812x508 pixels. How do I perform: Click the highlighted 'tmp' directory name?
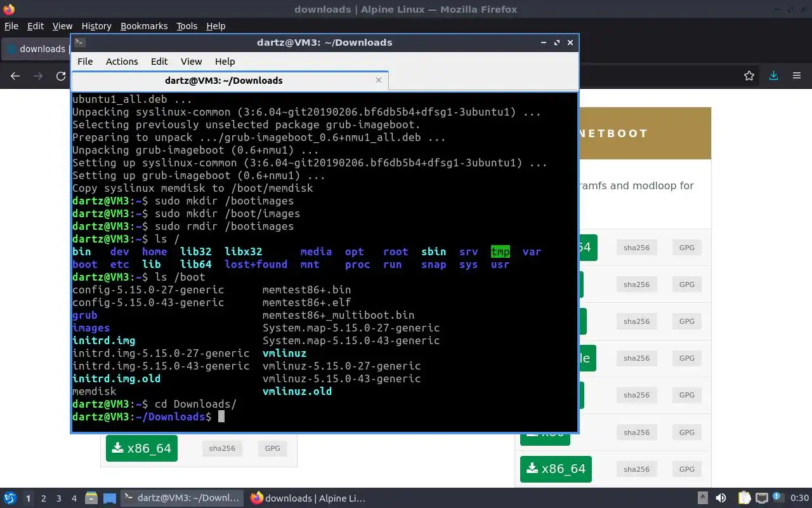pyautogui.click(x=501, y=251)
